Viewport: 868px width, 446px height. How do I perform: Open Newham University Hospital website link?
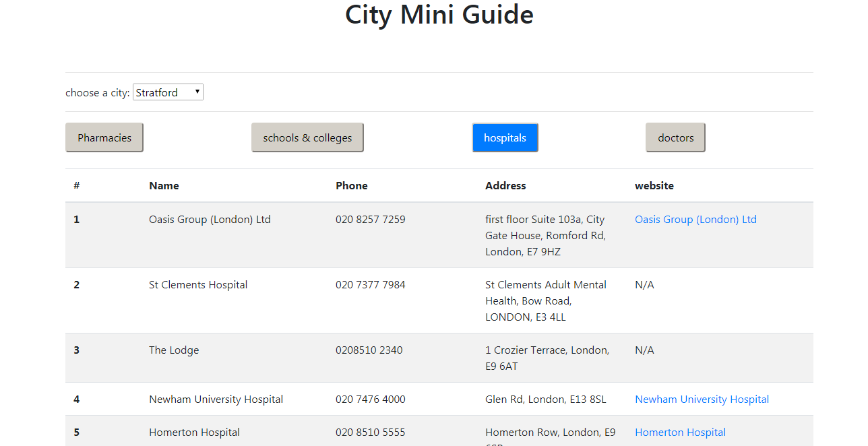tap(702, 400)
